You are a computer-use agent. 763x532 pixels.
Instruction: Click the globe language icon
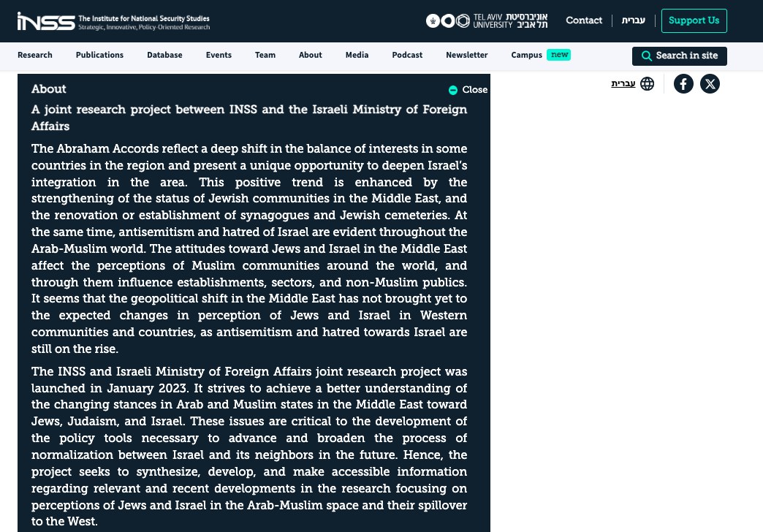tap(648, 84)
